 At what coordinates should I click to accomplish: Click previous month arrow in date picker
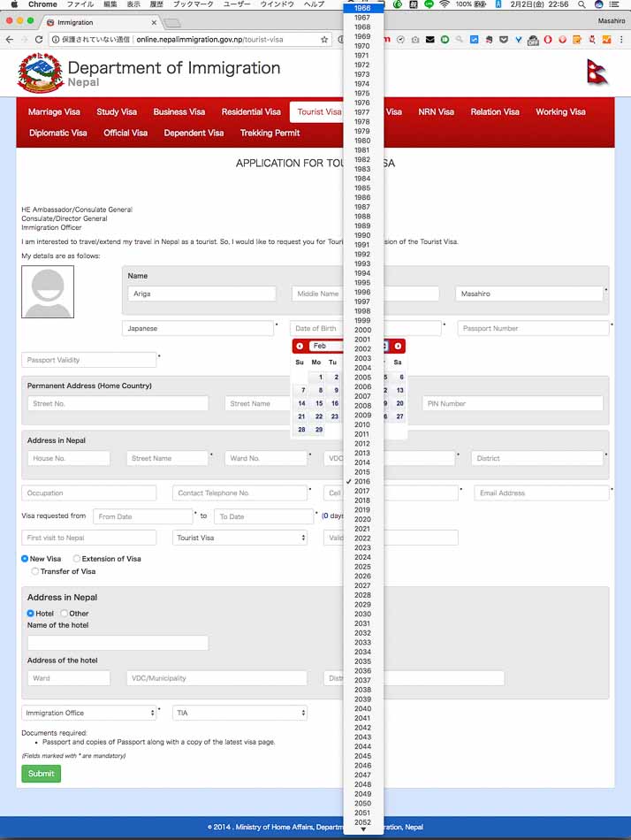coord(300,346)
